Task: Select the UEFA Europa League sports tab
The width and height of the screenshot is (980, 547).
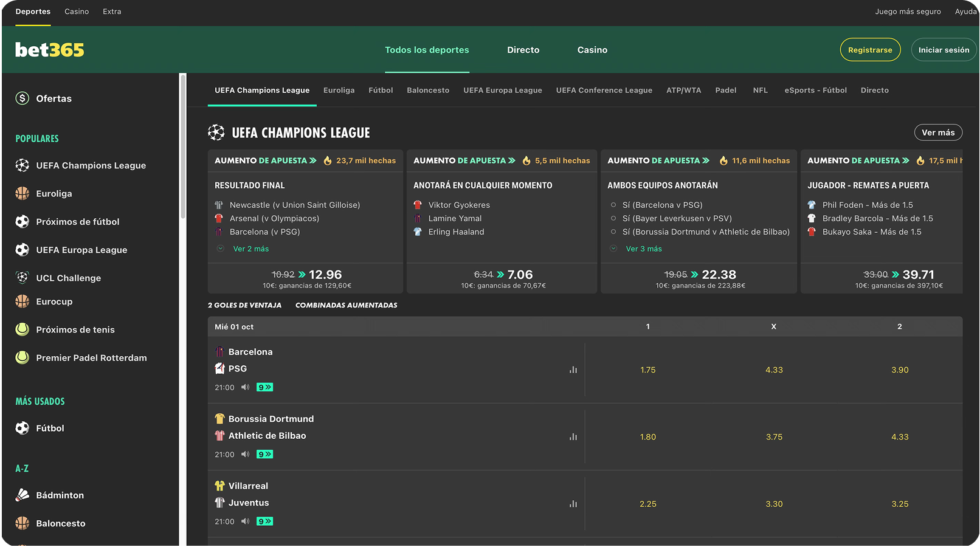Action: coord(503,90)
